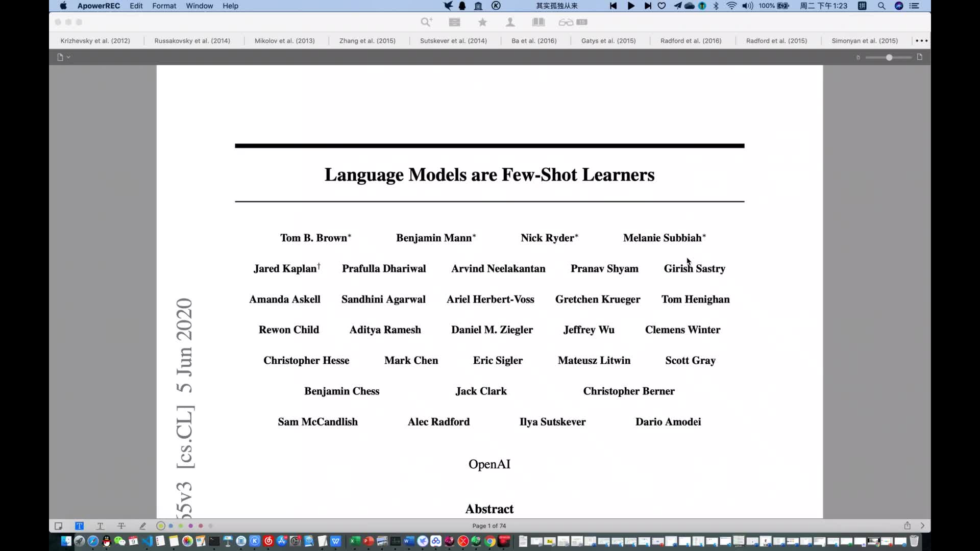This screenshot has width=980, height=551.
Task: Click the page navigation forward button
Action: coord(923,525)
